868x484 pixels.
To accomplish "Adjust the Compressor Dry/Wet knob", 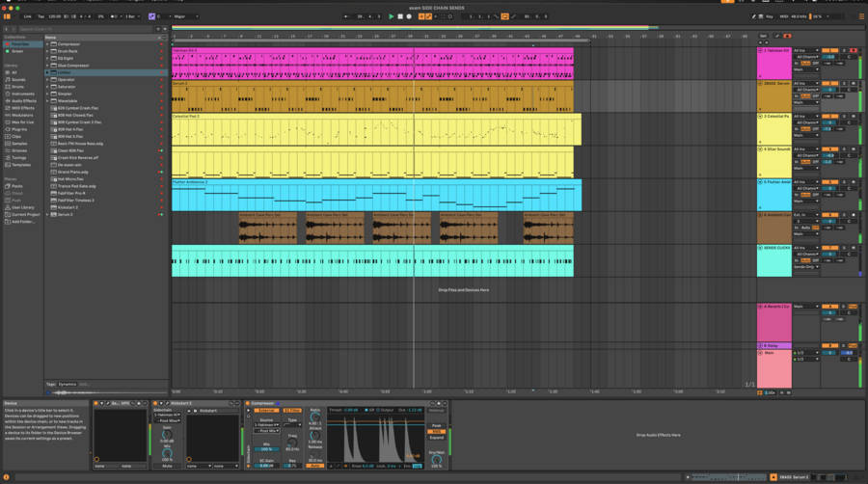I will coord(436,460).
